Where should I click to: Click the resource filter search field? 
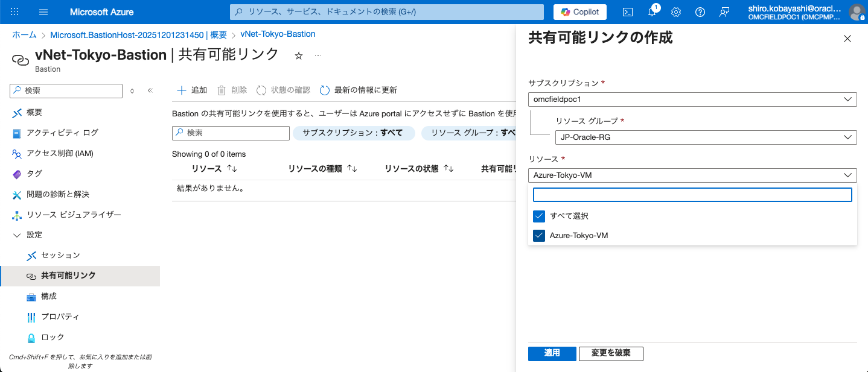230,133
